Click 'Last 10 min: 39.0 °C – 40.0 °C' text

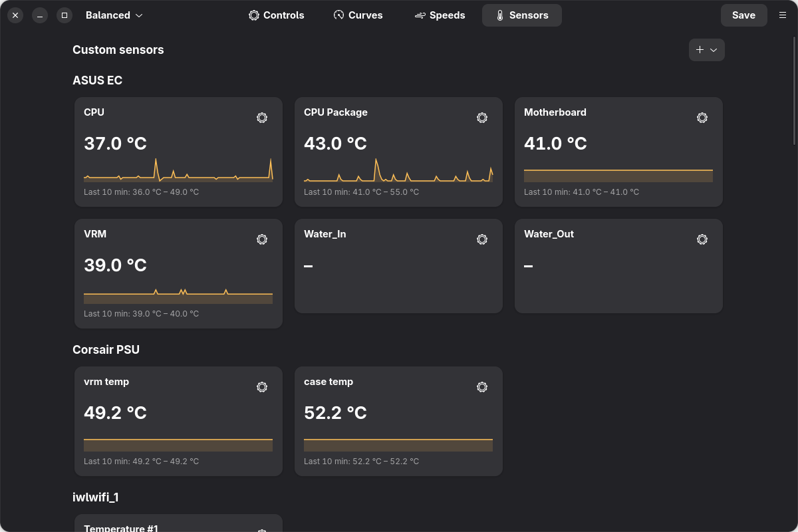(x=141, y=314)
